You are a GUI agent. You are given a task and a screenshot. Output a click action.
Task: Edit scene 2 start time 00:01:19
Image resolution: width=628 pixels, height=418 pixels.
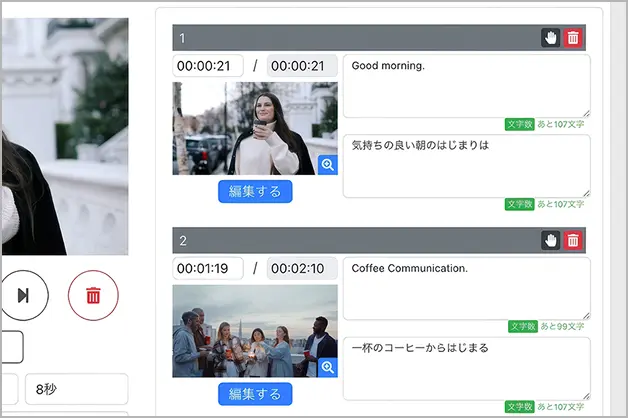208,268
